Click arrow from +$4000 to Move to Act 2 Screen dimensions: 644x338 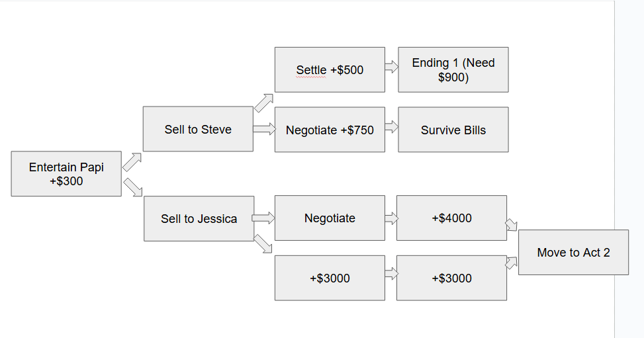pos(512,225)
